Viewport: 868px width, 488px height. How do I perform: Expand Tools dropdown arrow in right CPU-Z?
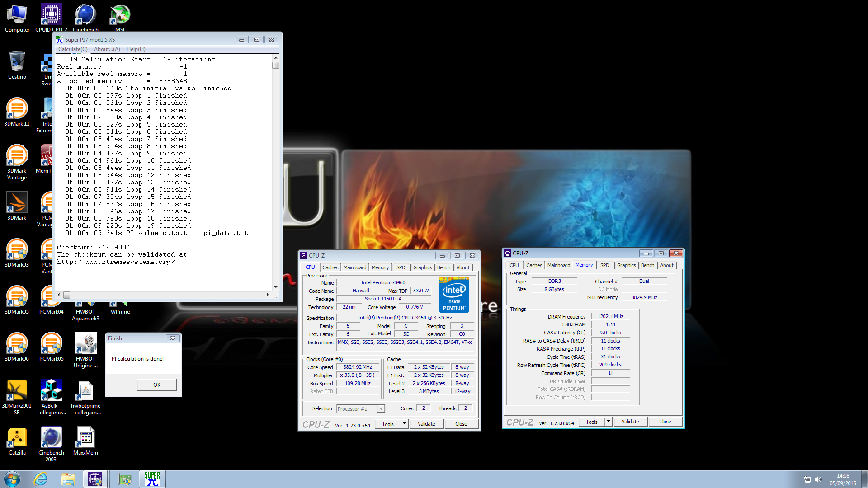point(609,422)
